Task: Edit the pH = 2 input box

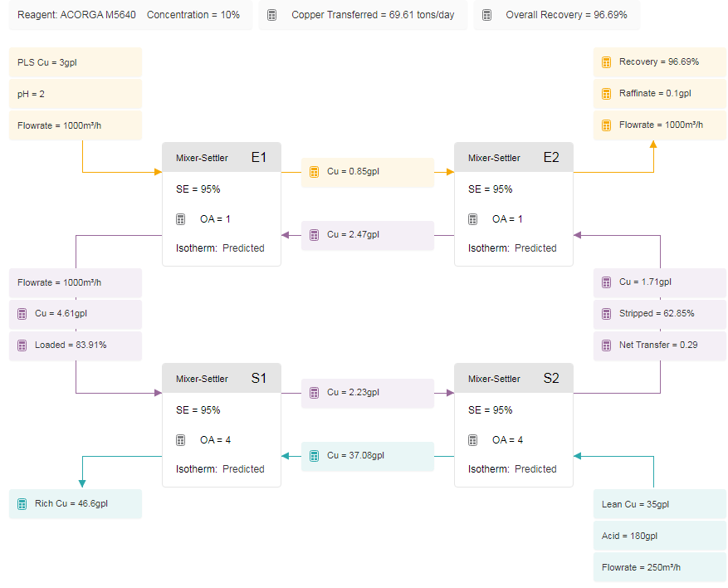Action: pyautogui.click(x=76, y=94)
